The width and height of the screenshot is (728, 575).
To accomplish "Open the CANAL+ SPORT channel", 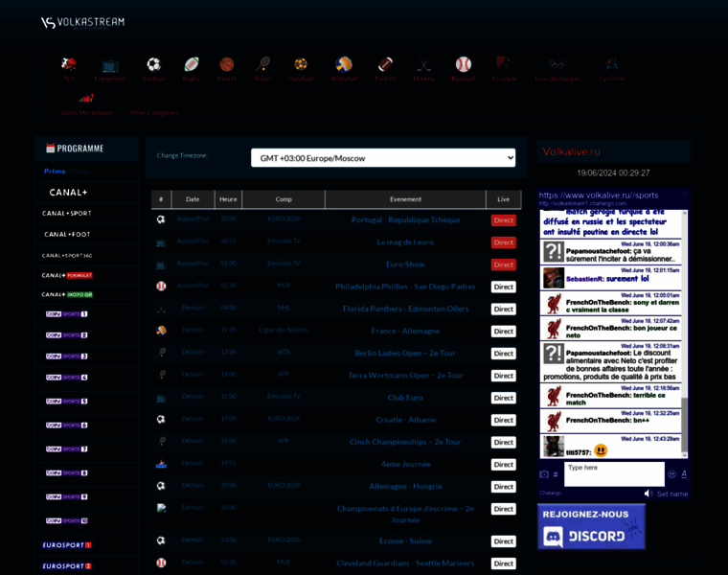I will tap(67, 213).
